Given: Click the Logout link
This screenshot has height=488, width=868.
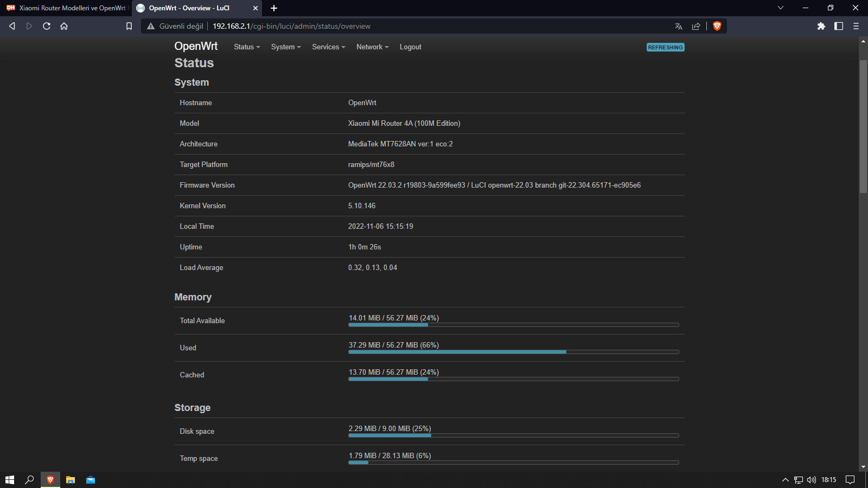Looking at the screenshot, I should [x=411, y=47].
